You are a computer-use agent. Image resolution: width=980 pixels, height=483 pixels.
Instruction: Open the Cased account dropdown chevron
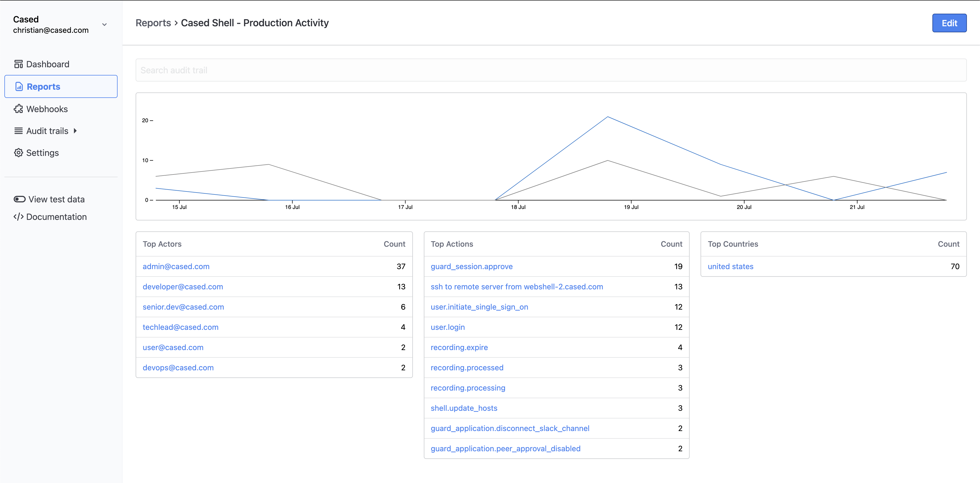click(104, 24)
